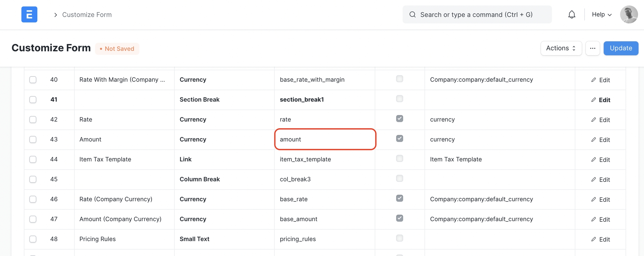Screen dimensions: 644x256
Task: Select Currency type cell in Amount row
Action: click(x=224, y=139)
